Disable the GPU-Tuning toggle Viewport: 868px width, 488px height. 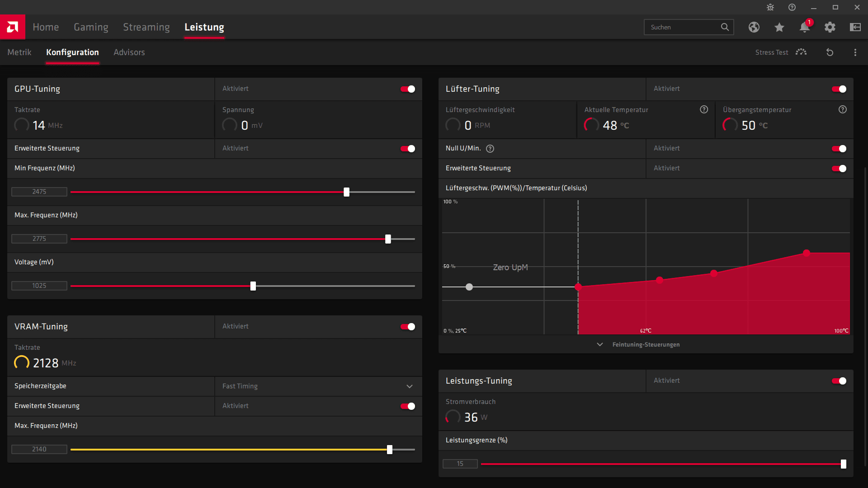coord(407,89)
